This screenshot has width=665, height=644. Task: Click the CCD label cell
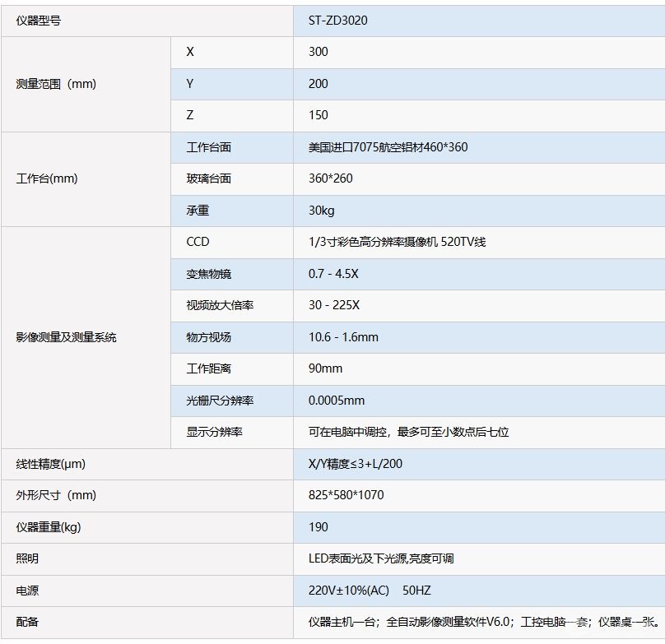pyautogui.click(x=198, y=242)
